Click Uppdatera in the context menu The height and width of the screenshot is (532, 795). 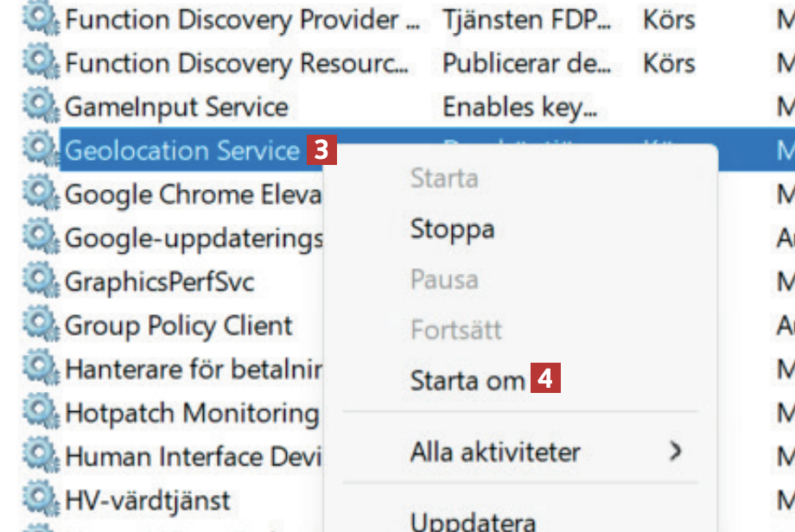pos(473,522)
